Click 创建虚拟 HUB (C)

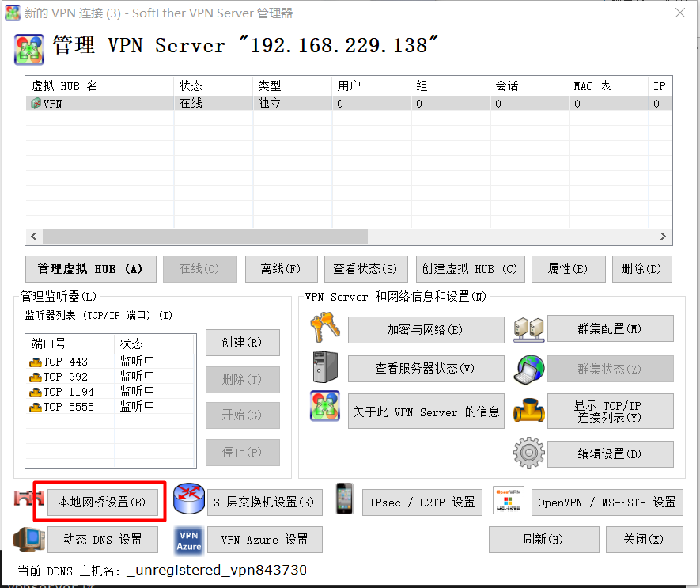(470, 269)
